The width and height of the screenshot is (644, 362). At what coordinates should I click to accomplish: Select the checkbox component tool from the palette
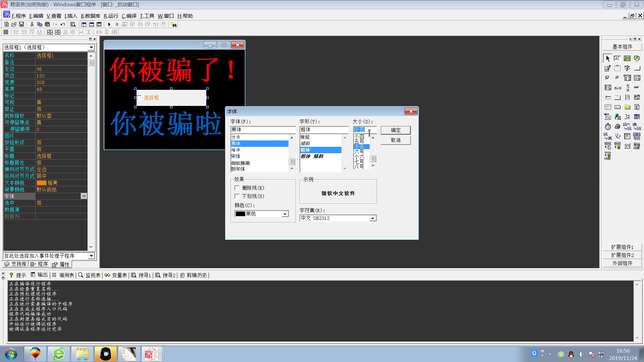(607, 77)
